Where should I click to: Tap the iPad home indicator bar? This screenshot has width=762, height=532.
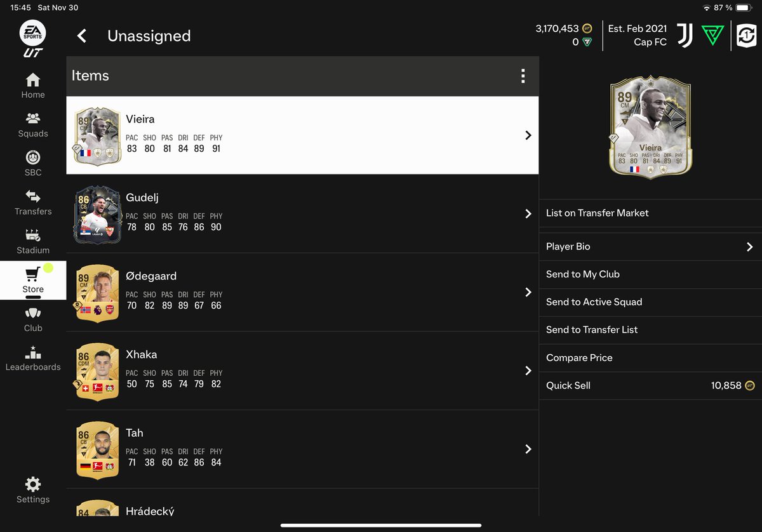coord(381,525)
